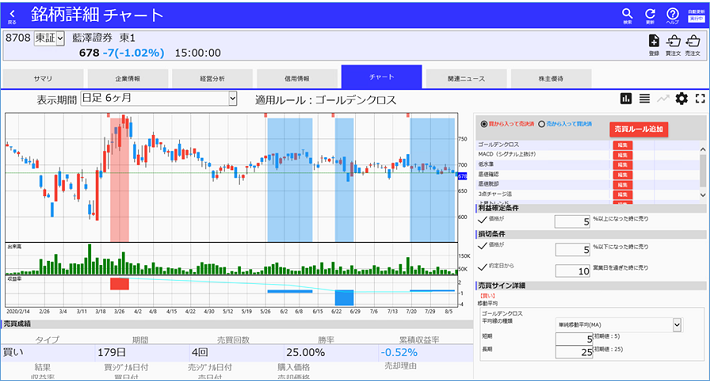Open the moving average type dropdown
The image size is (710, 383).
click(x=619, y=325)
